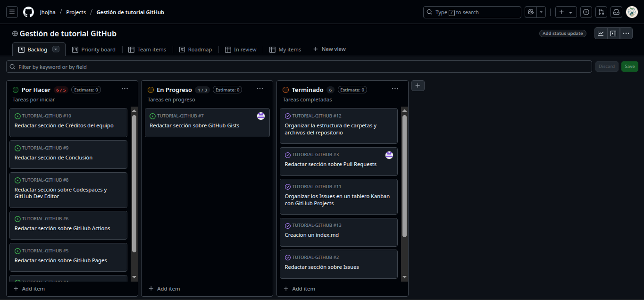This screenshot has width=644, height=300.
Task: Open the user profile avatar menu
Action: (632, 12)
